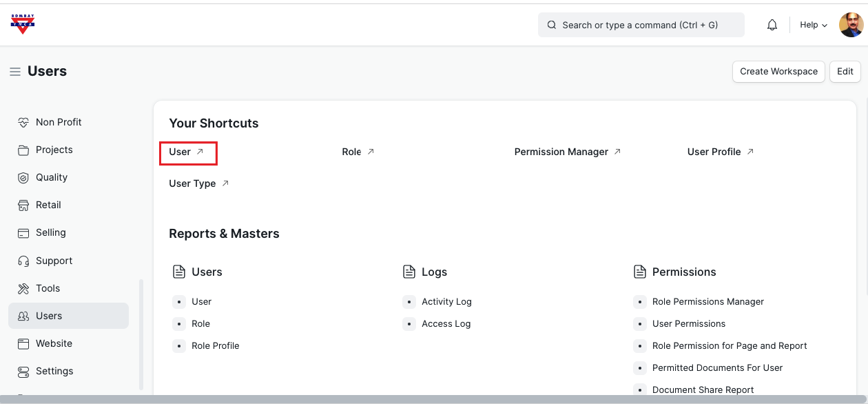Select Website from sidebar

point(54,343)
